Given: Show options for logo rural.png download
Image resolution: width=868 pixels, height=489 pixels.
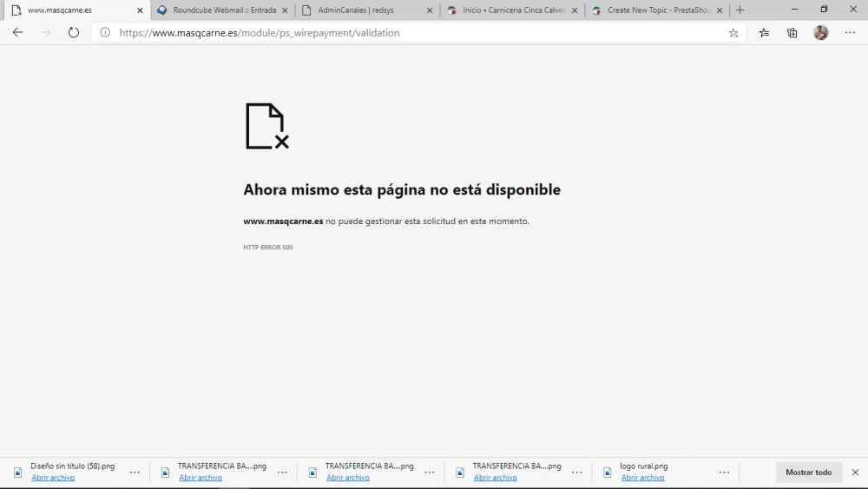Looking at the screenshot, I should click(x=724, y=472).
